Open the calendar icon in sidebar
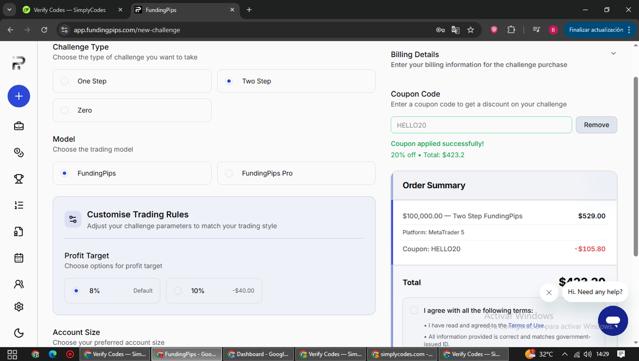Screen dimensions: 639x361 19,258
